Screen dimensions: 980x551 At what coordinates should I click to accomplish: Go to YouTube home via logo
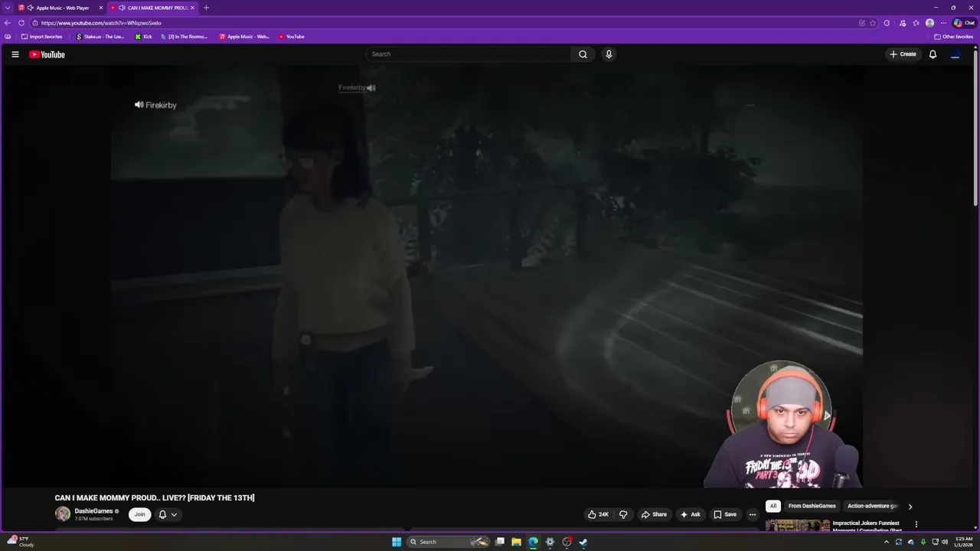coord(47,54)
